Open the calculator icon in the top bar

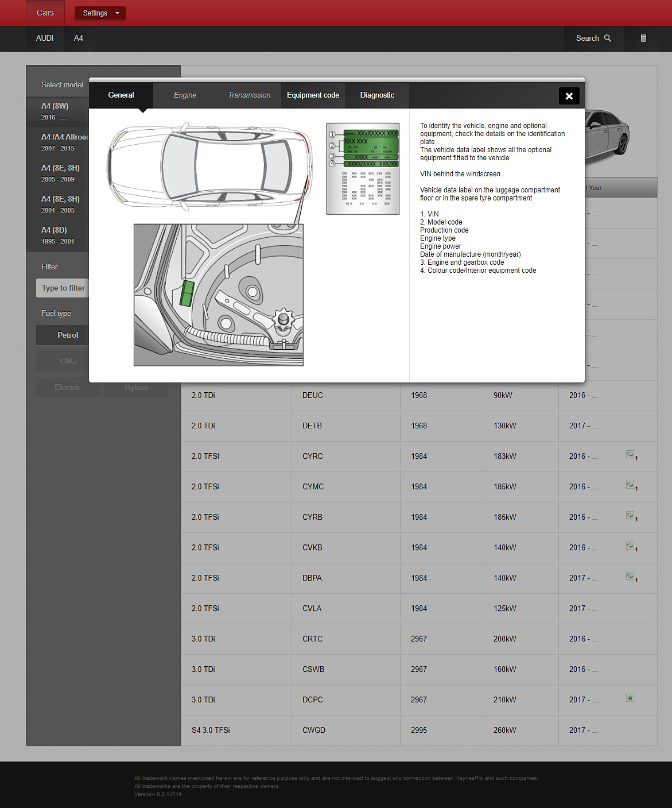tap(643, 38)
